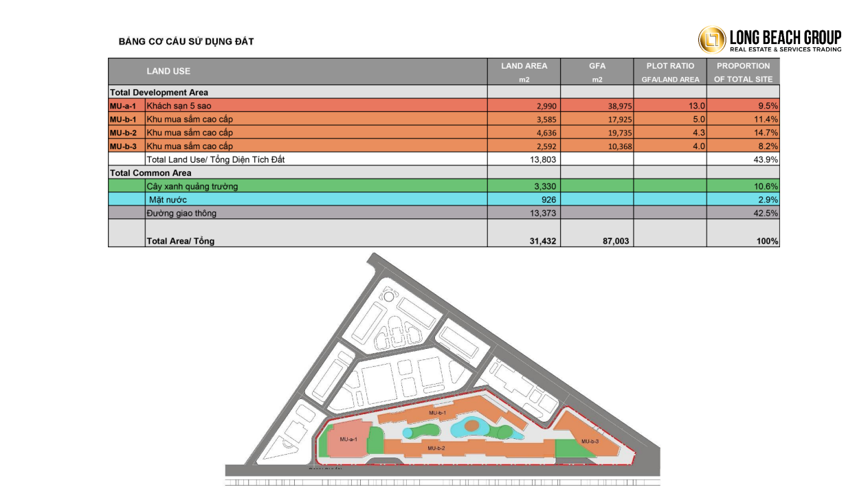
Task: Click the gold Long Beach Group logo emblem
Action: click(x=712, y=40)
